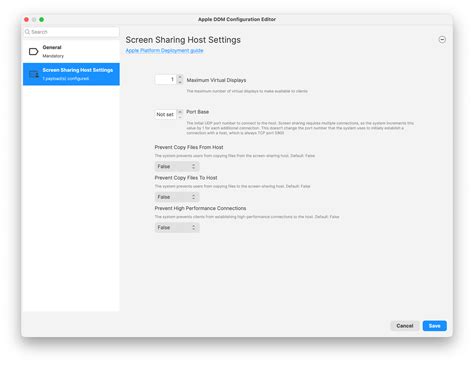
Task: Remove payload with the circled minus icon
Action: coord(442,40)
